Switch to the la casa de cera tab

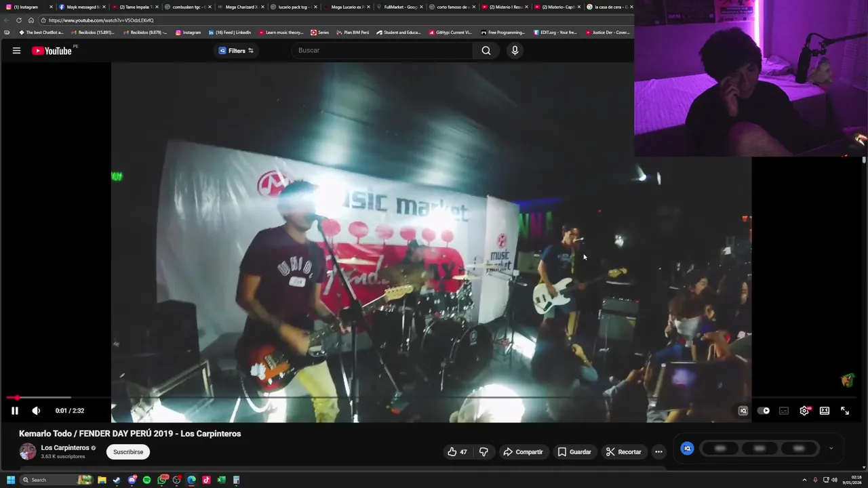pyautogui.click(x=609, y=7)
